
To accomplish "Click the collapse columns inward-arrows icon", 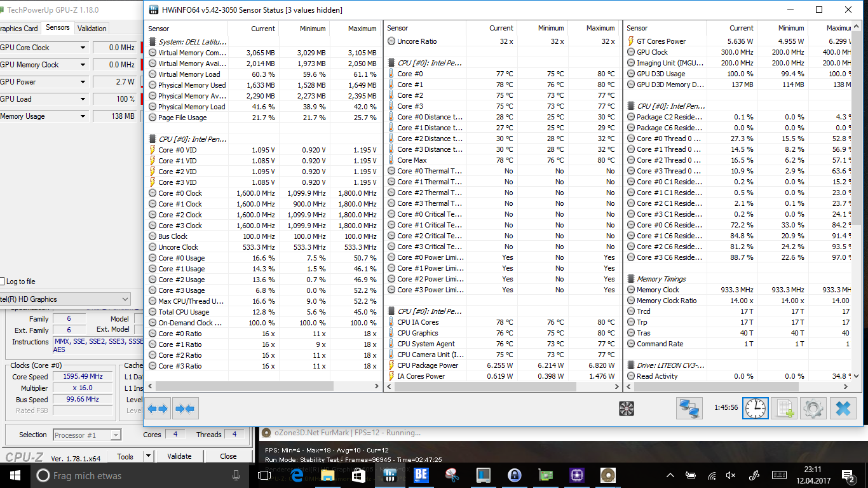I will tap(185, 409).
